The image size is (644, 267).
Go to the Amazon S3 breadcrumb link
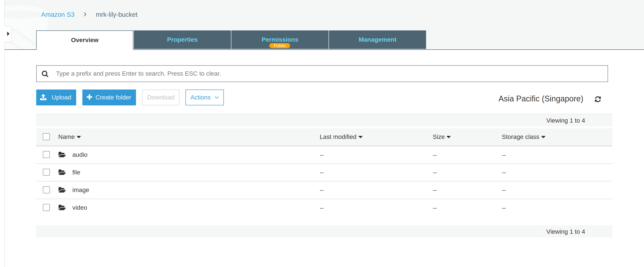[x=58, y=15]
